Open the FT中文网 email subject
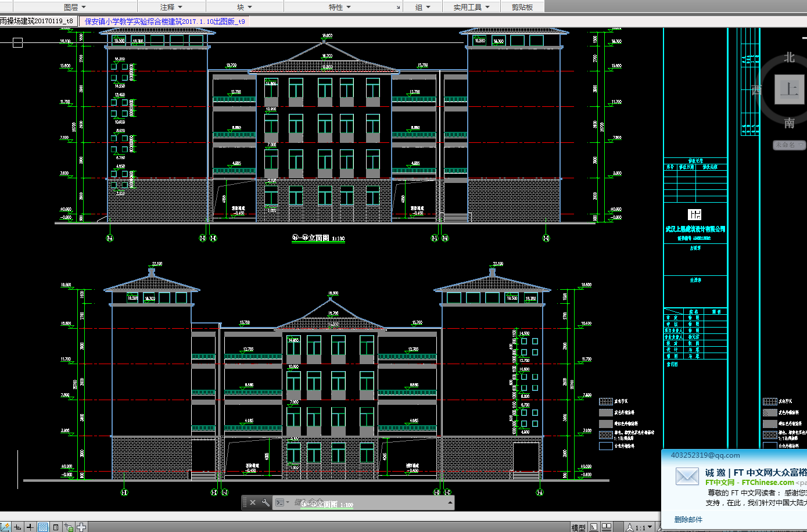This screenshot has height=532, width=807. pyautogui.click(x=756, y=472)
